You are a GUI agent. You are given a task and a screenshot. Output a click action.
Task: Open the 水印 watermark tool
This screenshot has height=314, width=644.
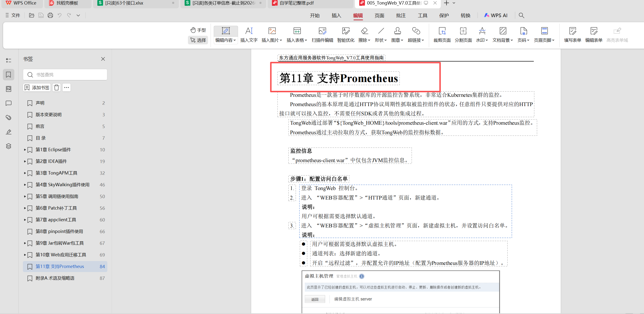482,35
